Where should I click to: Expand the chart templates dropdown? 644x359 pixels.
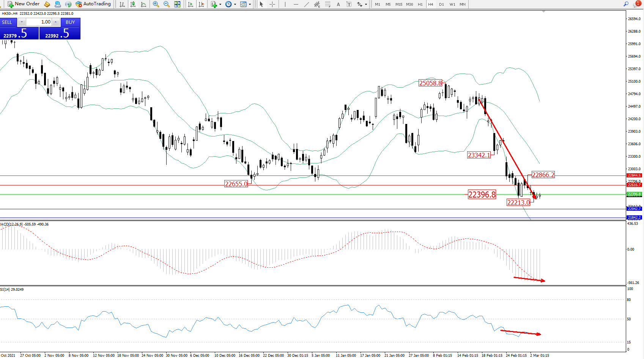click(250, 5)
